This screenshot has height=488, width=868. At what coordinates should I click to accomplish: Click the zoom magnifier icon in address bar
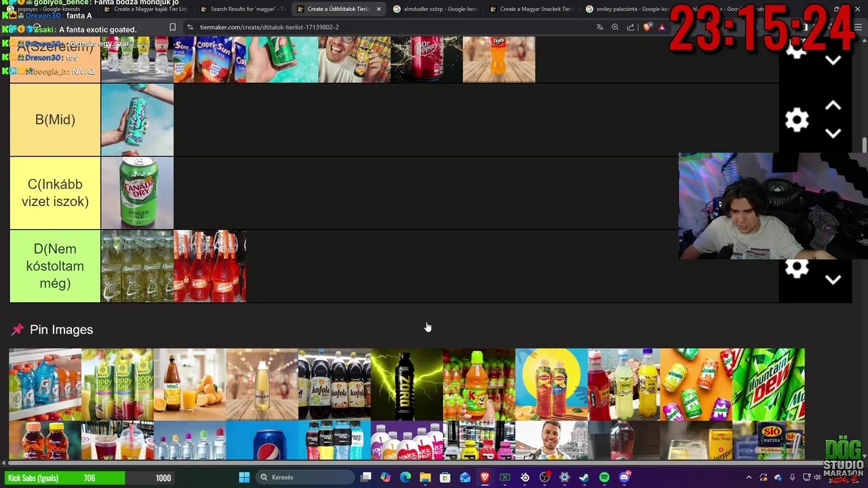tap(615, 27)
